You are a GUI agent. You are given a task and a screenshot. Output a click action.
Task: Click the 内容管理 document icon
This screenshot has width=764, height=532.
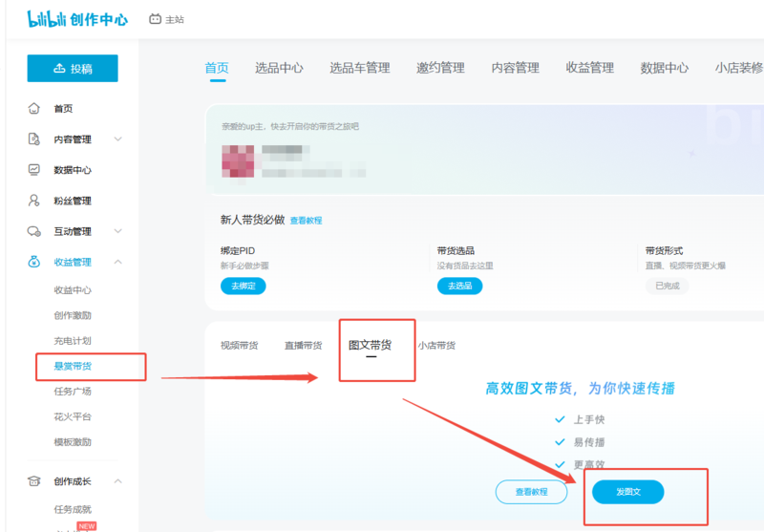[x=33, y=138]
